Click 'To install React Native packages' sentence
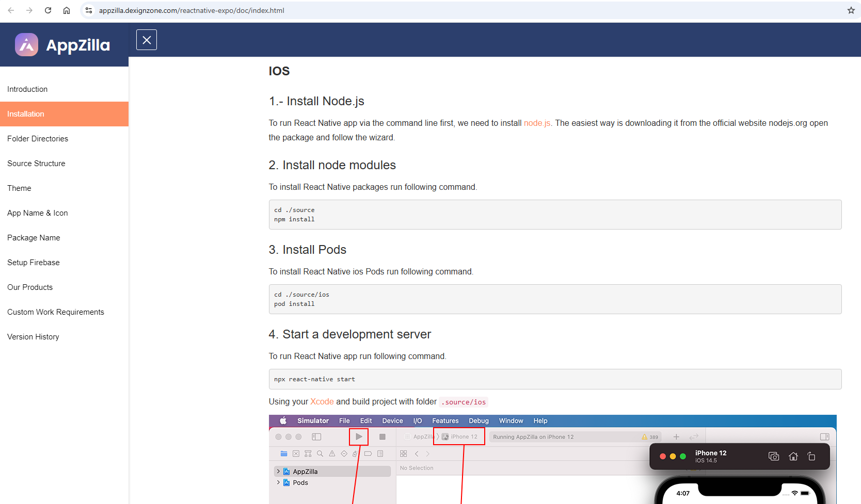Viewport: 861px width, 504px height. 373,187
